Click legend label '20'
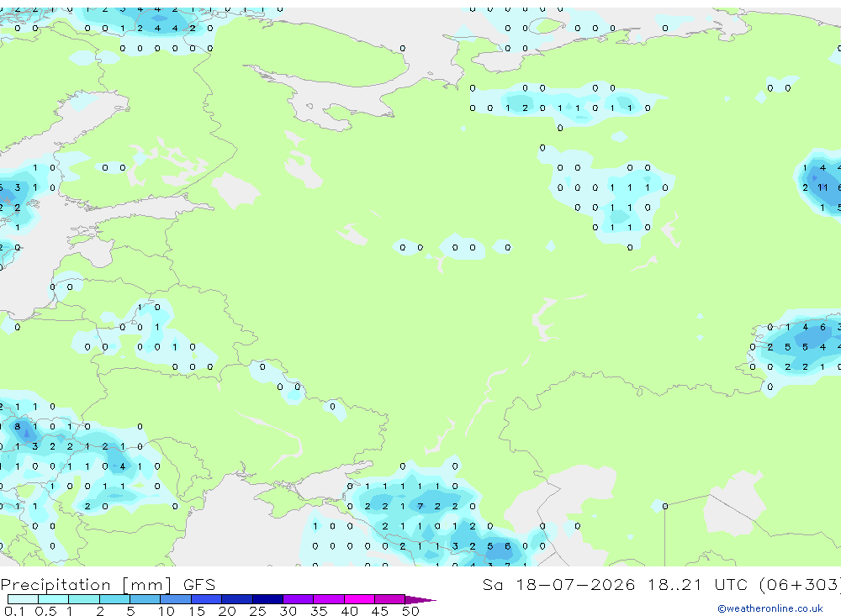The height and width of the screenshot is (616, 841). pyautogui.click(x=227, y=611)
